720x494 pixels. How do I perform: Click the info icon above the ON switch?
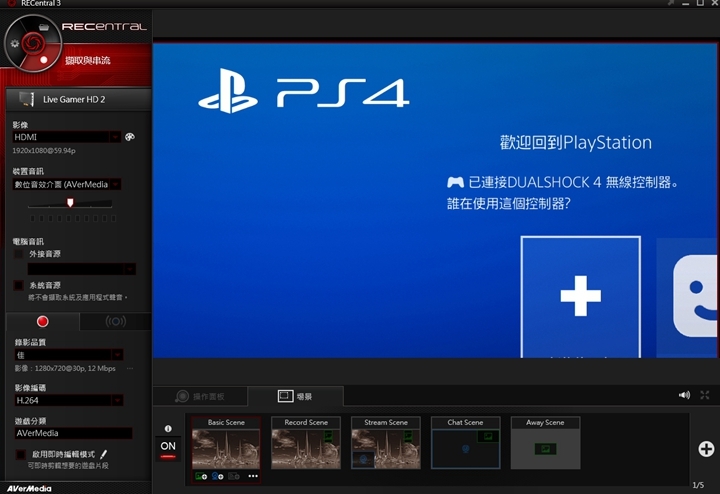tap(168, 428)
